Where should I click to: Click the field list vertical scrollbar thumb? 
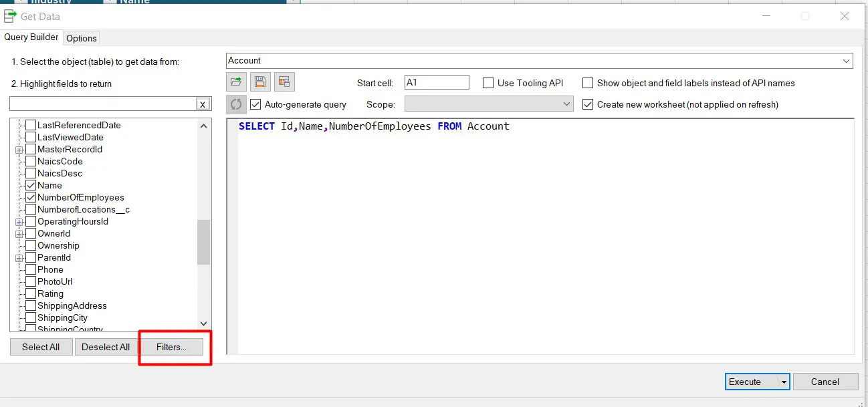pyautogui.click(x=203, y=242)
